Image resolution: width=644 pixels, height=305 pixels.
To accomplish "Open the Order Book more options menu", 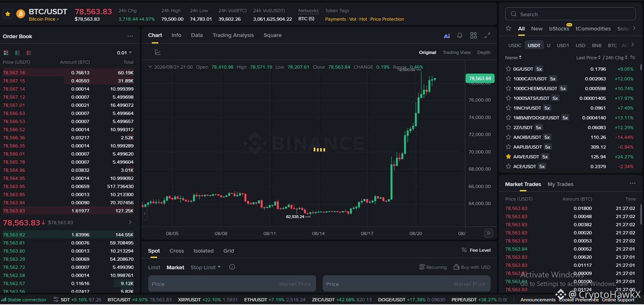I will pyautogui.click(x=130, y=36).
